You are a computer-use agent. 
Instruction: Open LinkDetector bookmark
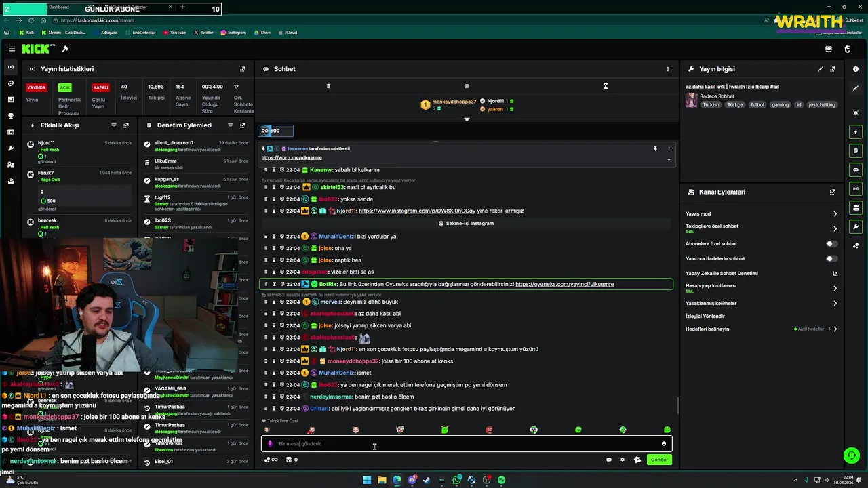[140, 33]
